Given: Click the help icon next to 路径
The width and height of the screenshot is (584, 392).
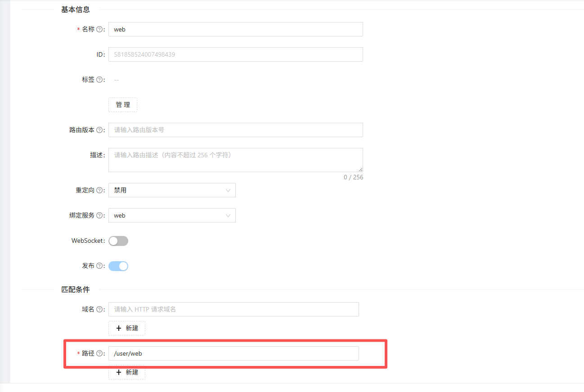Looking at the screenshot, I should (x=99, y=353).
